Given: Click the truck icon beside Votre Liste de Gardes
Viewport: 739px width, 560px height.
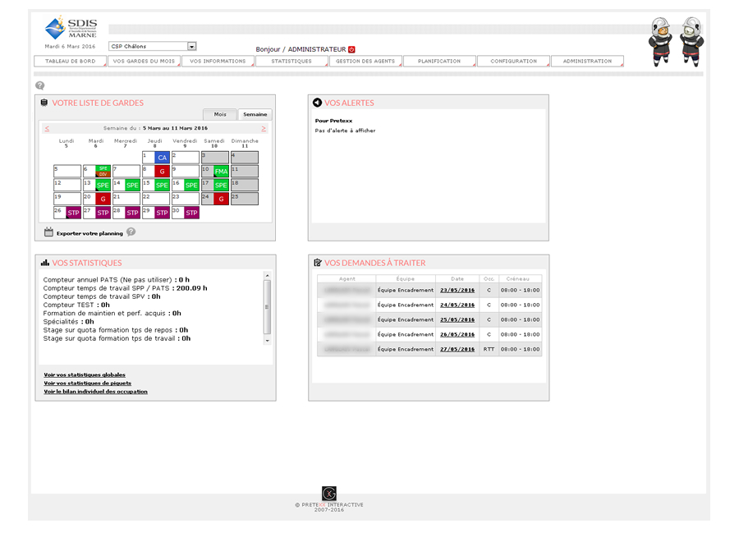Looking at the screenshot, I should 44,103.
